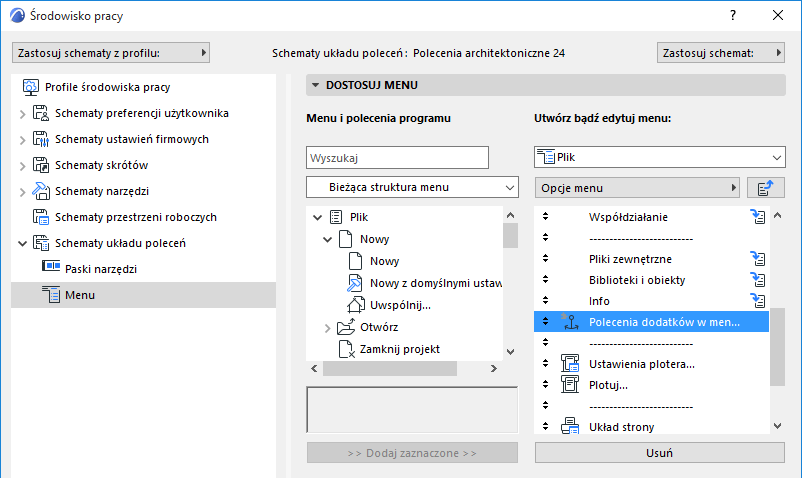
Task: Expand Schematy preferencji użytkownika node
Action: click(x=22, y=113)
